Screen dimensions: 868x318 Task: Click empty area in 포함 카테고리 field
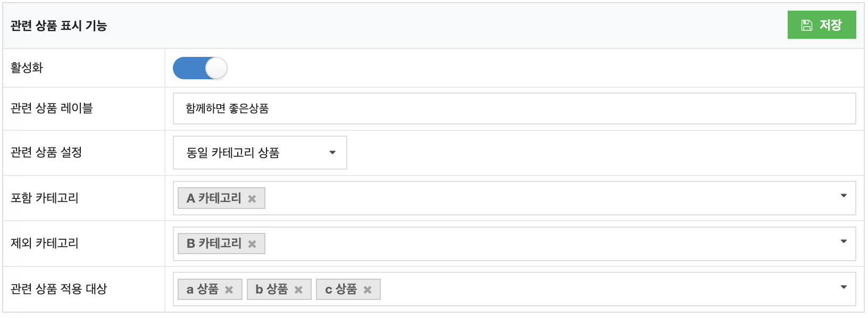[x=532, y=198]
